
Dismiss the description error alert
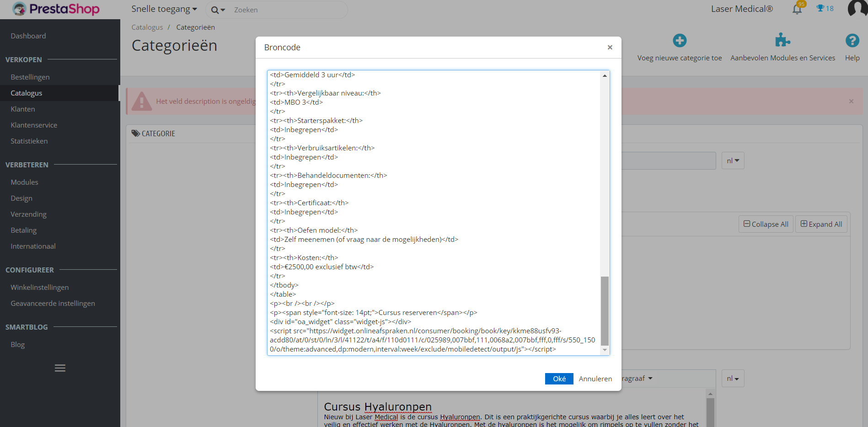851,101
